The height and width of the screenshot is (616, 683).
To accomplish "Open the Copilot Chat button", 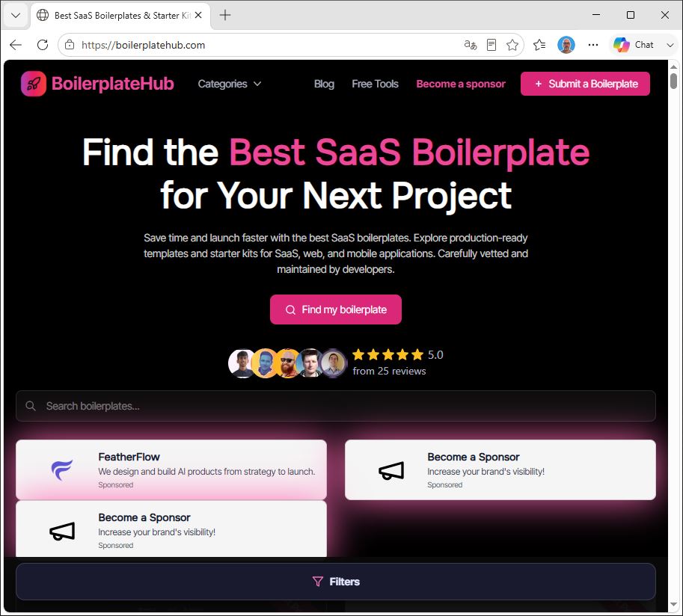I will click(x=634, y=45).
